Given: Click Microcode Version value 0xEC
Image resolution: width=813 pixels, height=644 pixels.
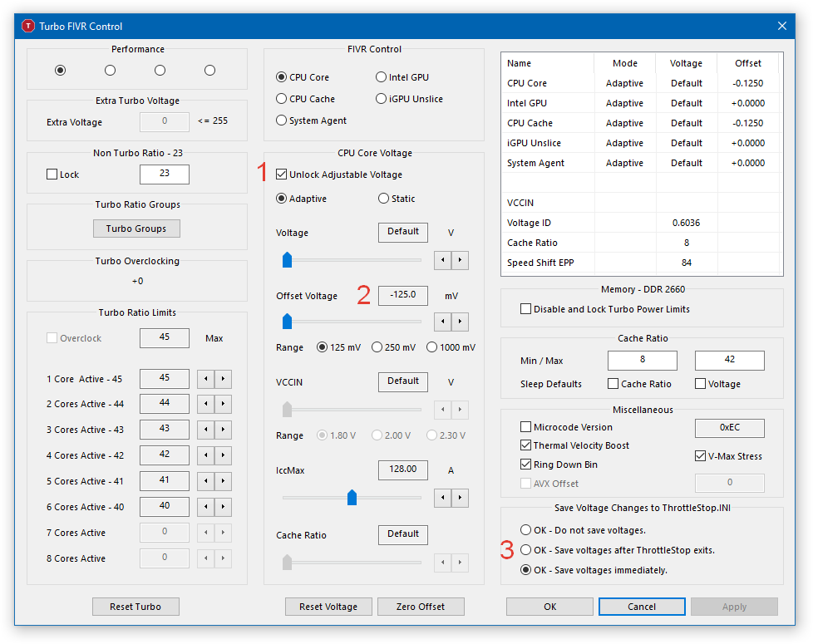Looking at the screenshot, I should coord(730,428).
